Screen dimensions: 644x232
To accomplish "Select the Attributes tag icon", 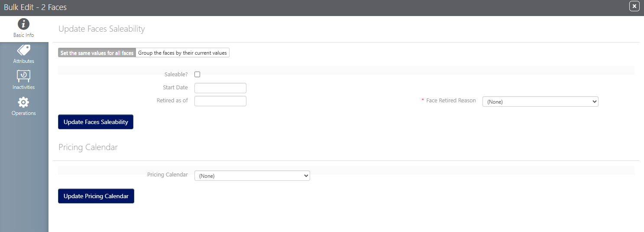I will click(23, 50).
